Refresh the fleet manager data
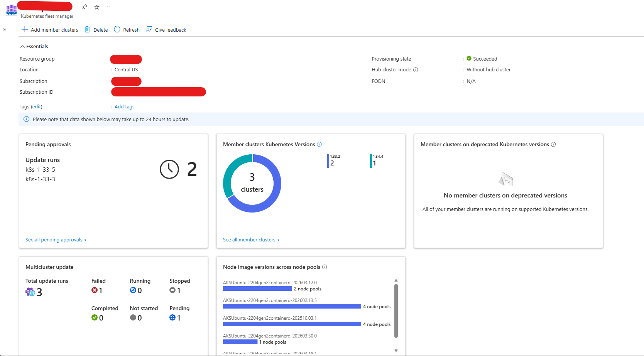 click(x=126, y=29)
